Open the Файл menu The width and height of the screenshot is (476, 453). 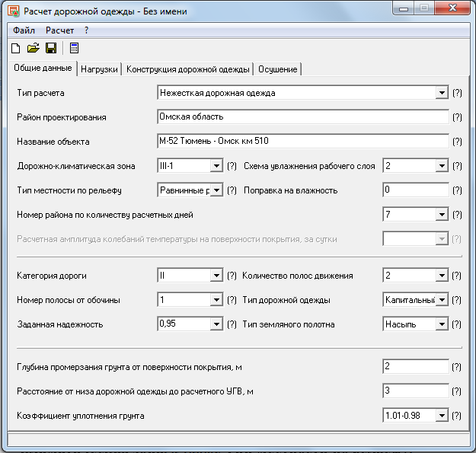24,30
